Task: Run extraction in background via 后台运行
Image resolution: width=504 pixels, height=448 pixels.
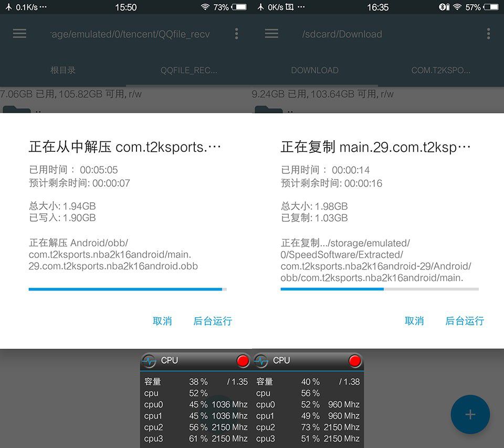Action: [212, 321]
